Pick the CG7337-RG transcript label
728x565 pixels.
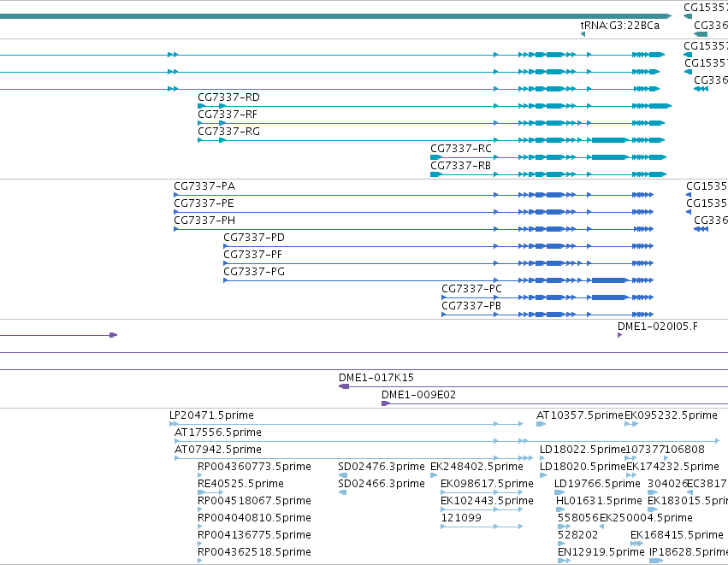[x=228, y=132]
